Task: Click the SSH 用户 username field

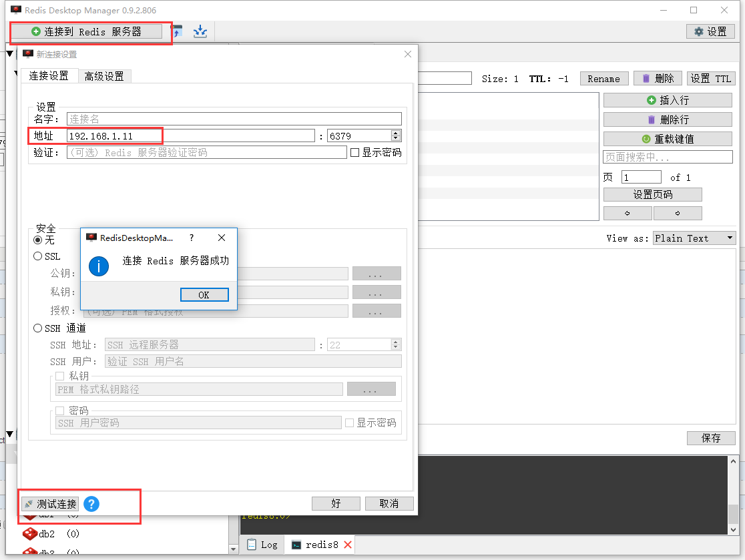Action: tap(253, 362)
